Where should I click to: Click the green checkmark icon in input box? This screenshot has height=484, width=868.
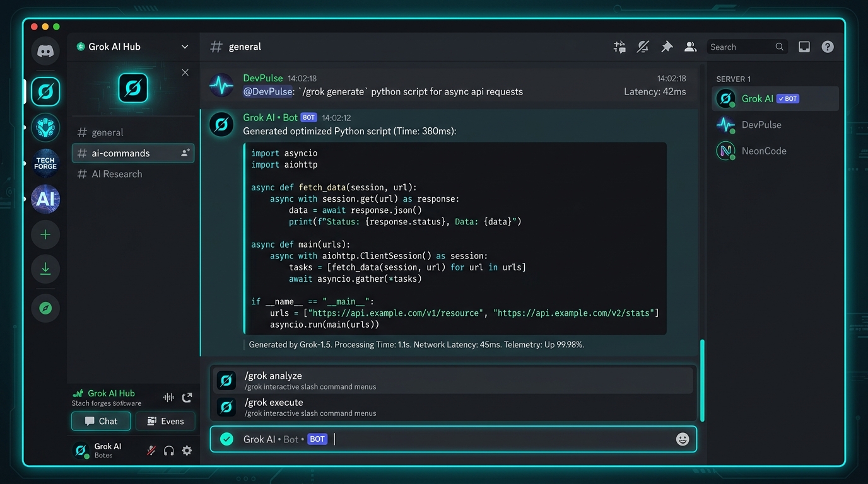coord(226,439)
